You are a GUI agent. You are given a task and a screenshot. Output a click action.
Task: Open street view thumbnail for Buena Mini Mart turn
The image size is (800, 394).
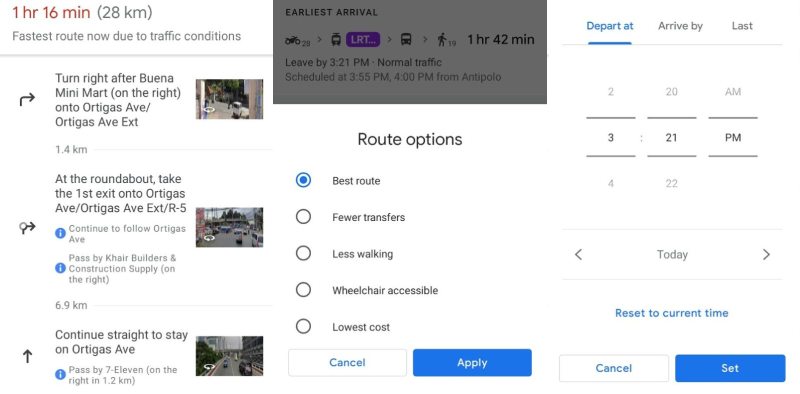coord(230,99)
